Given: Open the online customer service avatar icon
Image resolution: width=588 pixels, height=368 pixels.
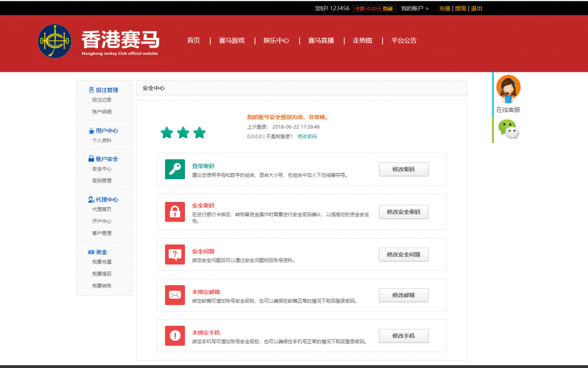Looking at the screenshot, I should 508,87.
